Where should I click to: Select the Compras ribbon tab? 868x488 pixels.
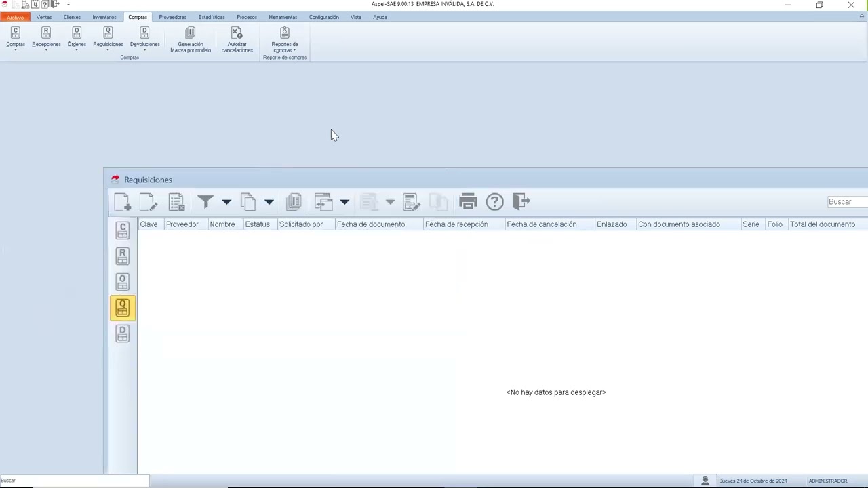pyautogui.click(x=138, y=17)
